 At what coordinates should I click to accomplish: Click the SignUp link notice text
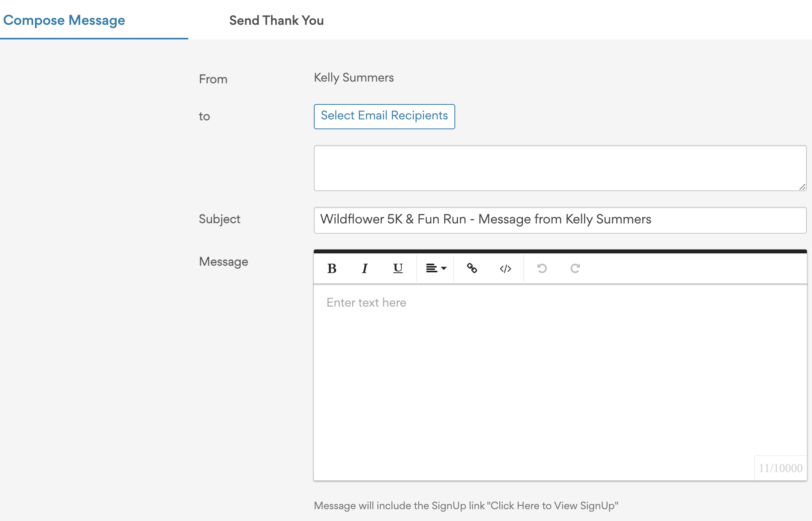pos(466,506)
